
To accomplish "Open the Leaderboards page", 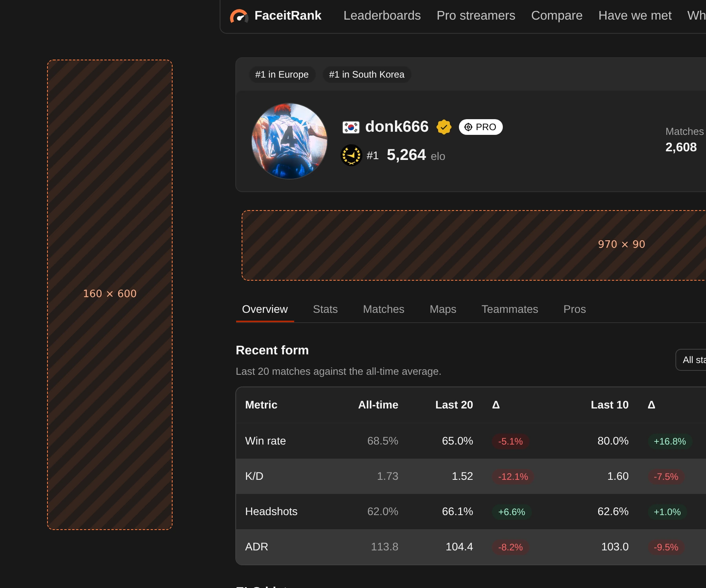I will tap(382, 15).
